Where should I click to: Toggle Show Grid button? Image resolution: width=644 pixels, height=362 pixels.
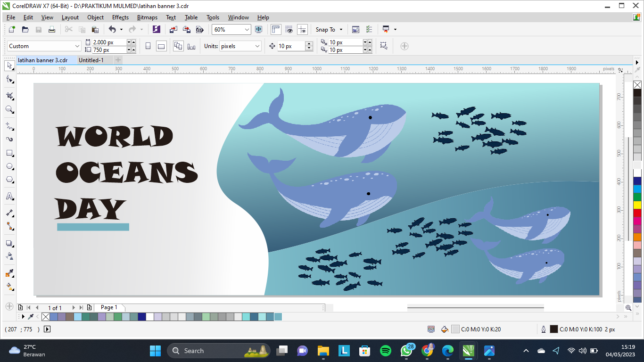pos(289,30)
